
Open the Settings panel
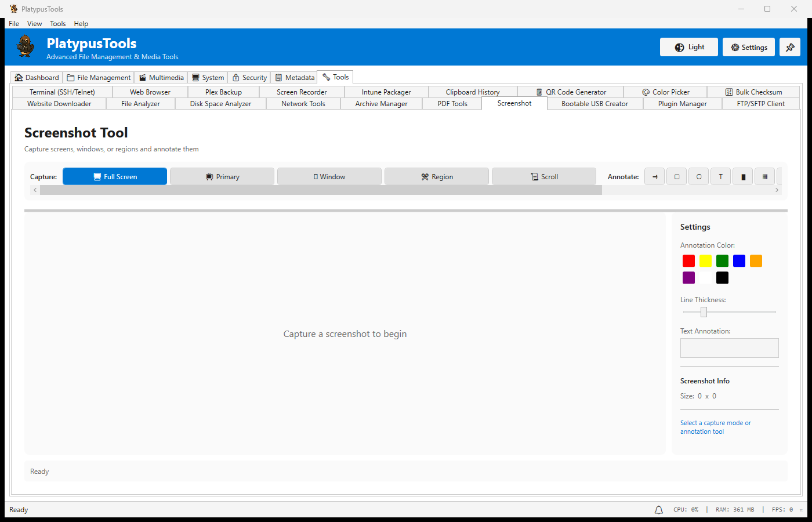pyautogui.click(x=748, y=47)
